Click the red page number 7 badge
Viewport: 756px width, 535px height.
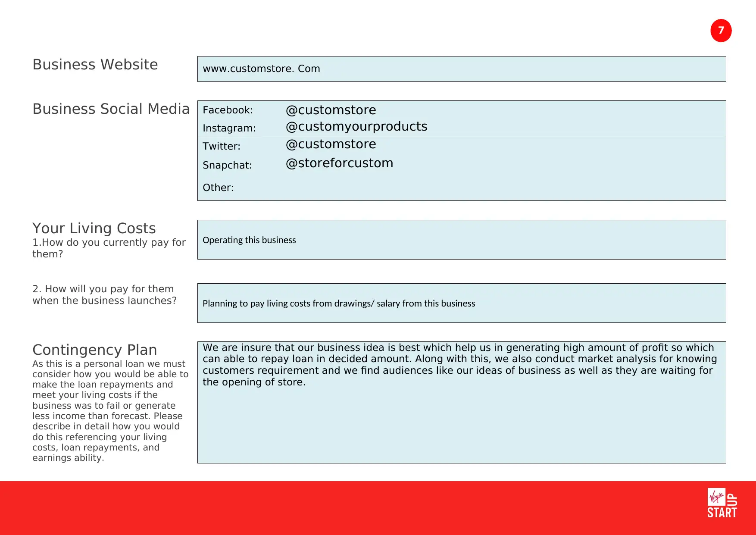click(x=721, y=31)
